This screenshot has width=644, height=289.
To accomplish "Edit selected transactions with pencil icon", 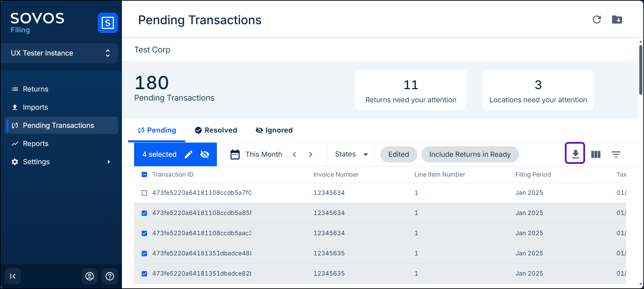I will 189,154.
